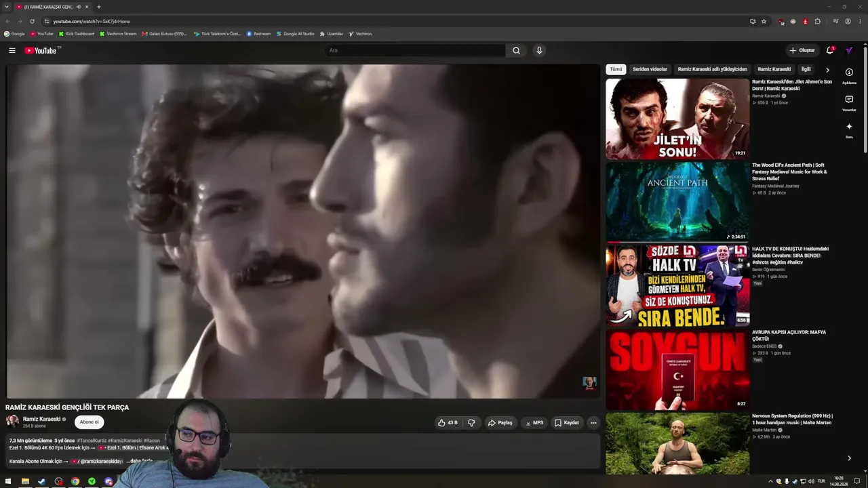Open the Chrome three-dot menu
868x488 pixels.
[x=860, y=21]
